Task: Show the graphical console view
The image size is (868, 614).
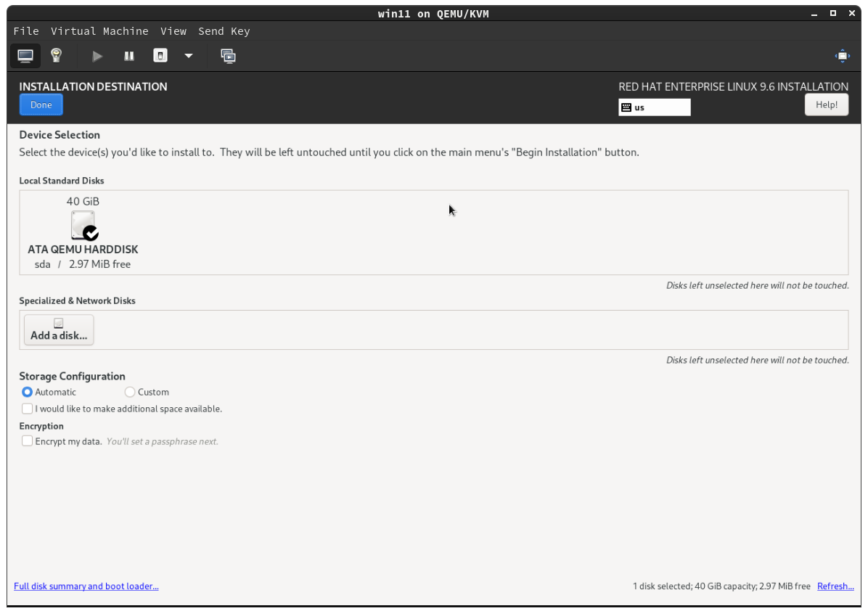Action: (25, 56)
